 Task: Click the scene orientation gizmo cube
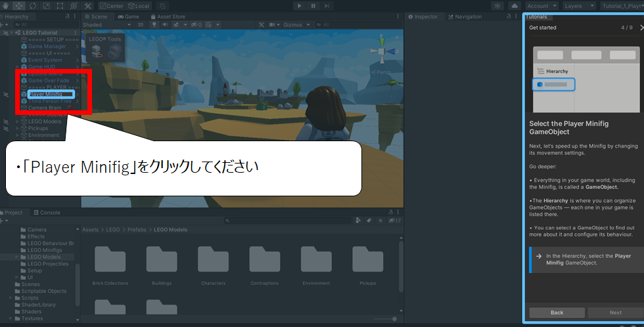(382, 51)
